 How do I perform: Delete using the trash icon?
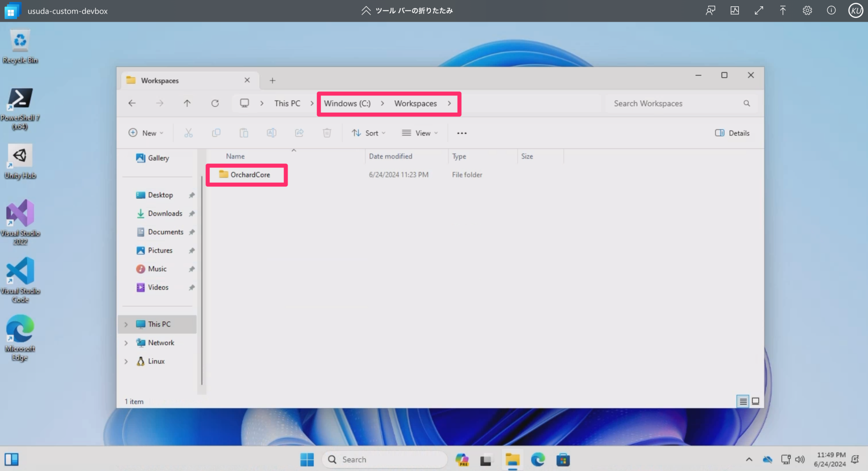[x=327, y=133]
